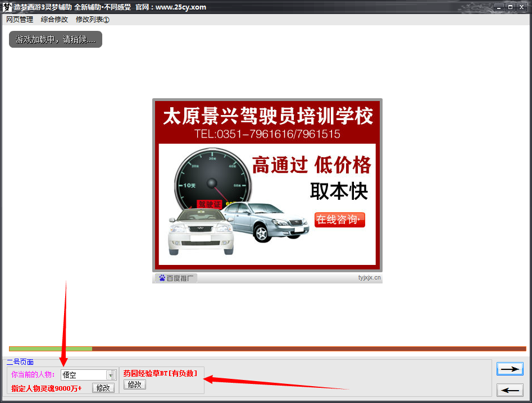Click the game loading progress bar
Screen dimensions: 532x403
tap(267, 349)
